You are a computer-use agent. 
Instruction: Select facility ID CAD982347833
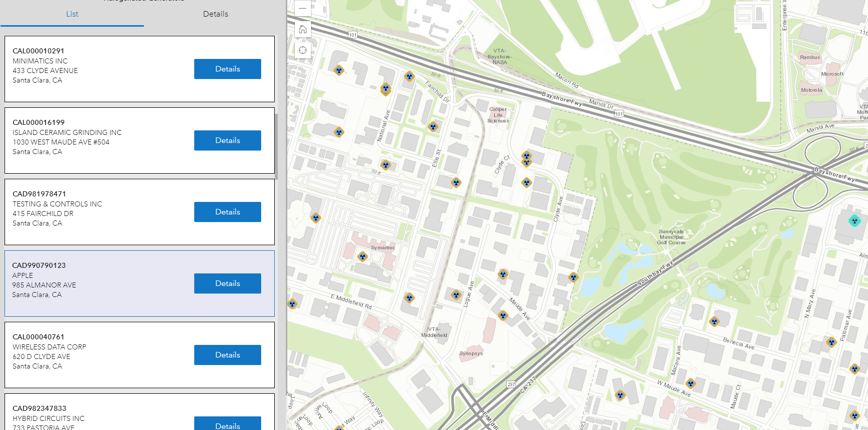[39, 408]
